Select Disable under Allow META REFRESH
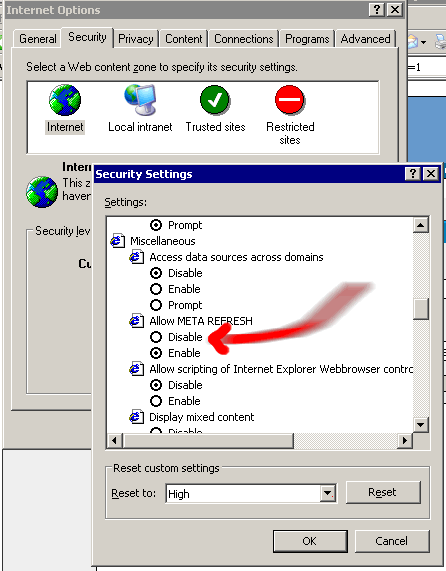The image size is (446, 571). (x=156, y=337)
